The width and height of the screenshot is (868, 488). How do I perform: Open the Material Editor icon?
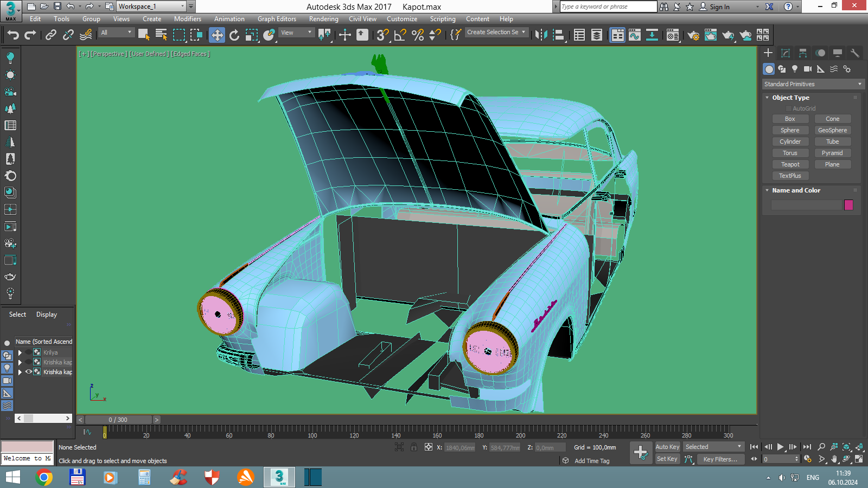pos(673,35)
